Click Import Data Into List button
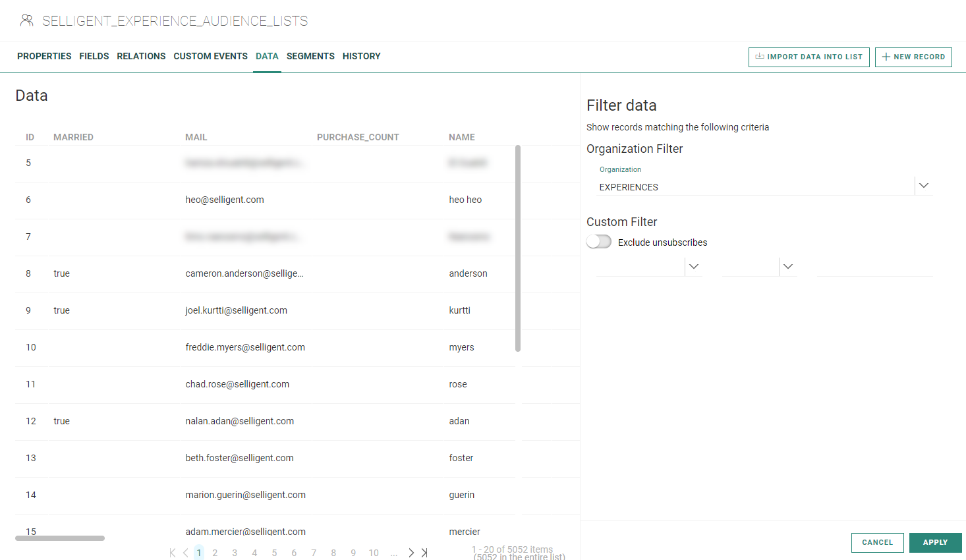The width and height of the screenshot is (966, 560). [809, 57]
